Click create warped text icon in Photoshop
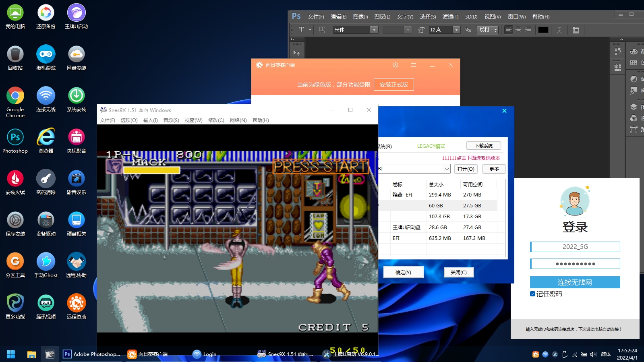This screenshot has height=362, width=644. click(559, 30)
